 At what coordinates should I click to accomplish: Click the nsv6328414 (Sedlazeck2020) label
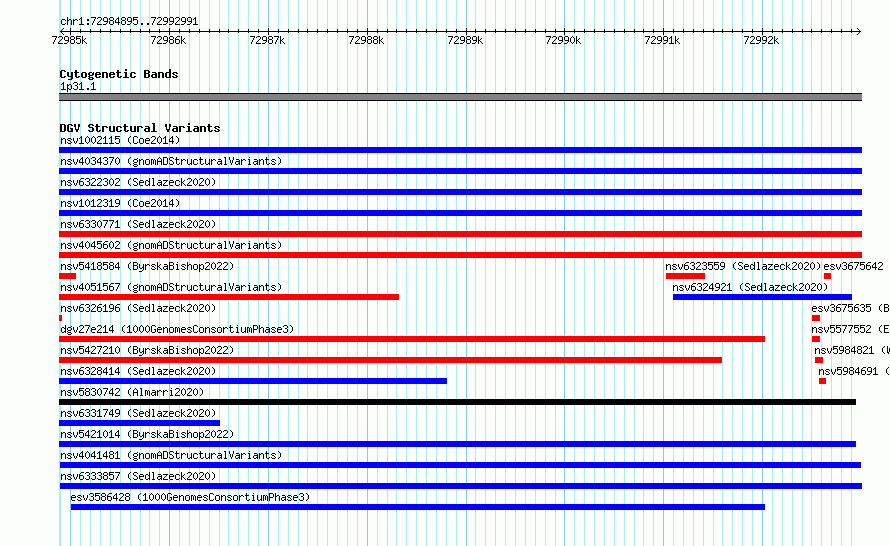138,371
